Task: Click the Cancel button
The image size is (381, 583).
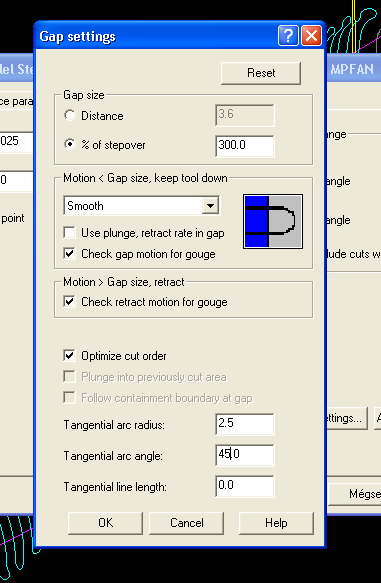Action: click(187, 523)
